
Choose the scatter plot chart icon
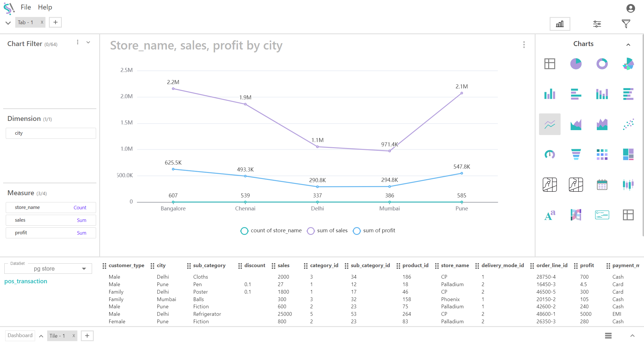pyautogui.click(x=628, y=124)
